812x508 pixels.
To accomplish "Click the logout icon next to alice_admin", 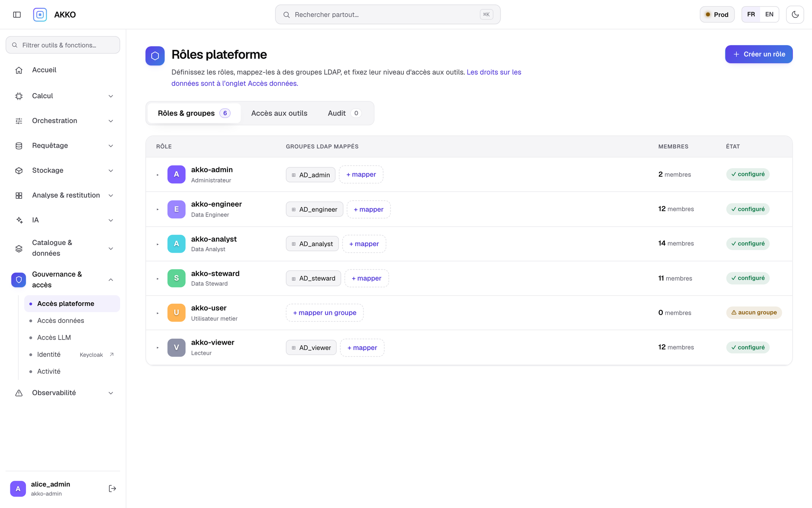I will 112,488.
